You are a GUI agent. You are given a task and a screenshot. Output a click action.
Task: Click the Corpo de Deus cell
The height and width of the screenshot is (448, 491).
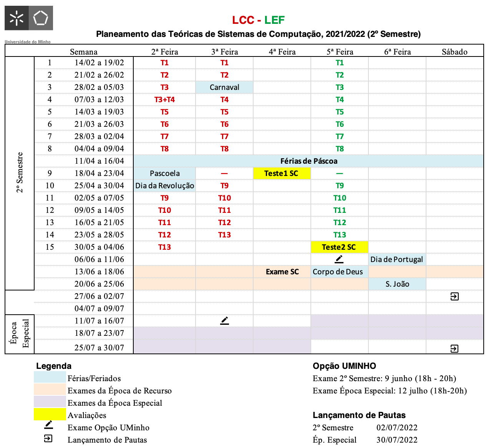click(x=339, y=272)
